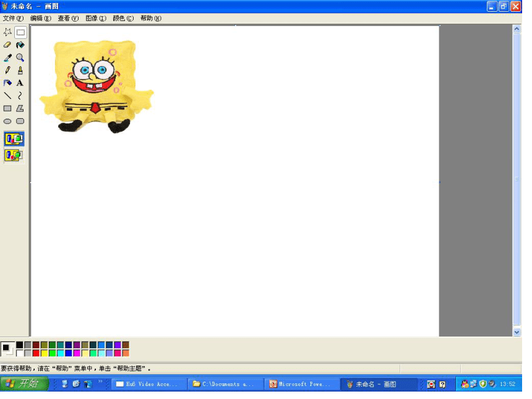Pick the Eraser tool
Screen dimensions: 532x399
click(x=7, y=45)
